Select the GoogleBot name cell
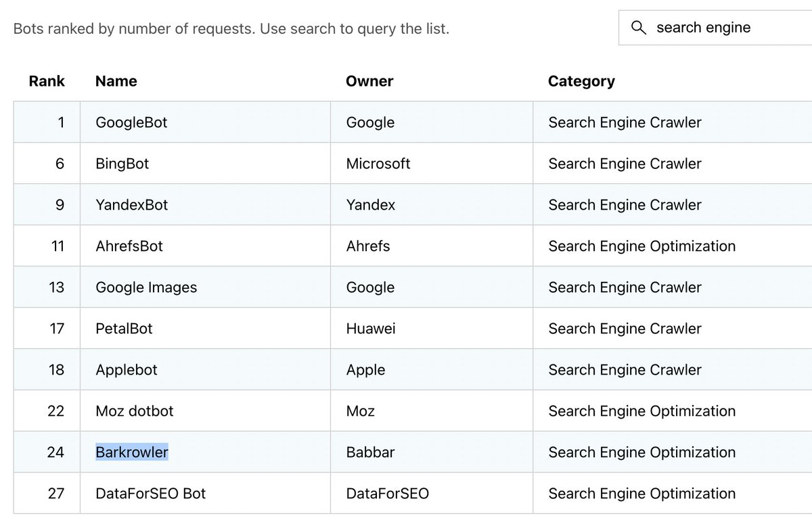The width and height of the screenshot is (812, 522). point(205,122)
